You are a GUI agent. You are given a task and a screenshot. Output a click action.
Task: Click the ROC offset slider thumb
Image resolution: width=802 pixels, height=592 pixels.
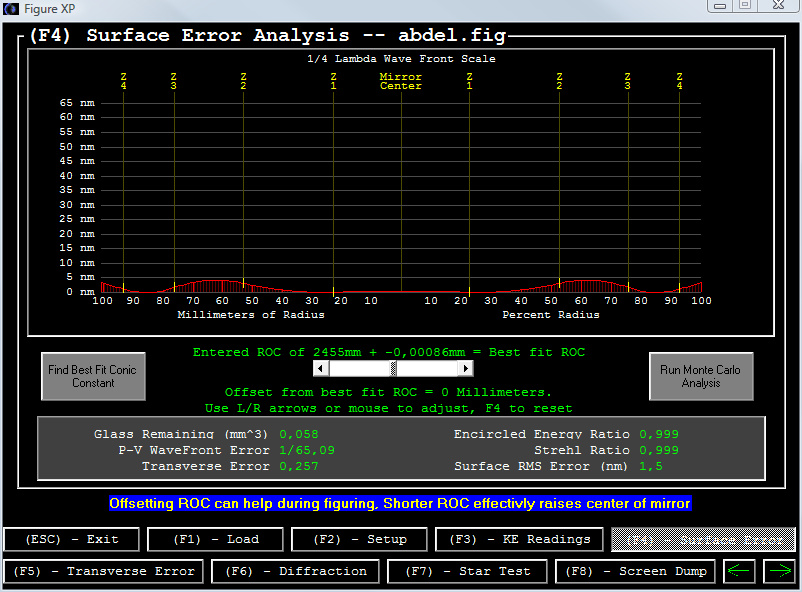click(x=393, y=368)
